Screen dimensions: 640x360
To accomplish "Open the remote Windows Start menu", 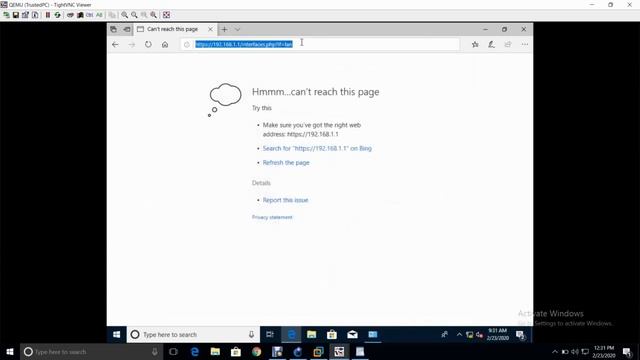I will click(116, 335).
